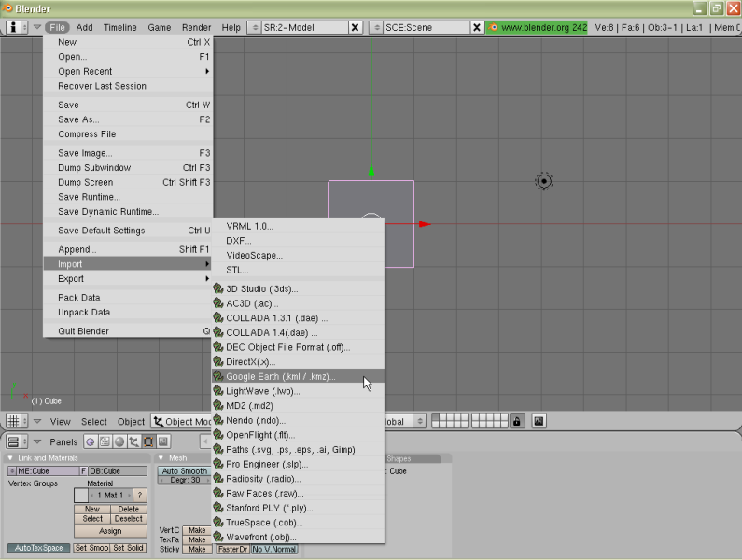
Task: Toggle the FasterDr button
Action: tap(232, 549)
